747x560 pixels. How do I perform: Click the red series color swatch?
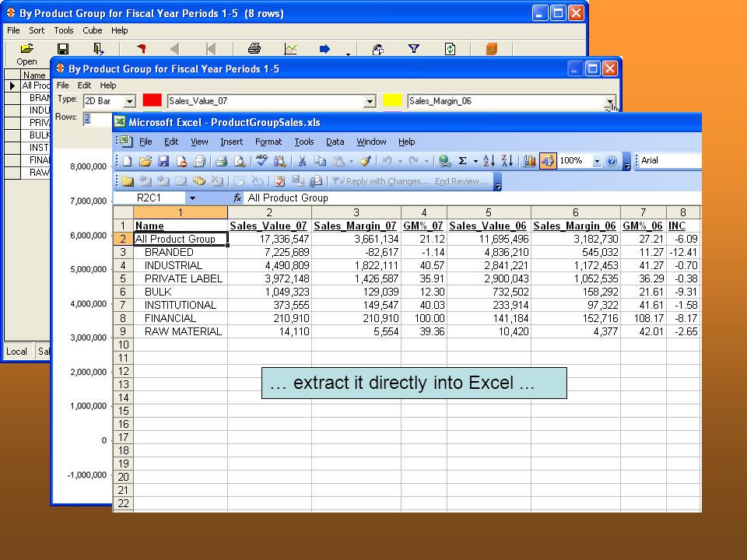(x=153, y=100)
